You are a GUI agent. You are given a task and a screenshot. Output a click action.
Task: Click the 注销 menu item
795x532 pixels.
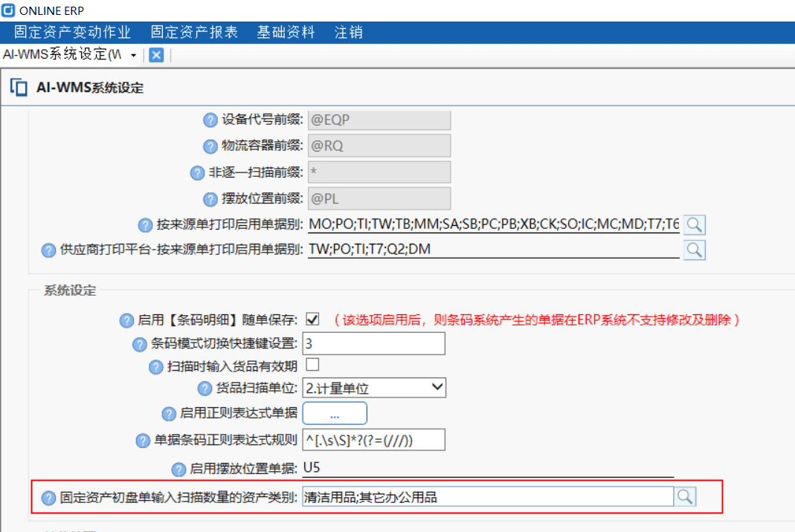click(x=348, y=33)
